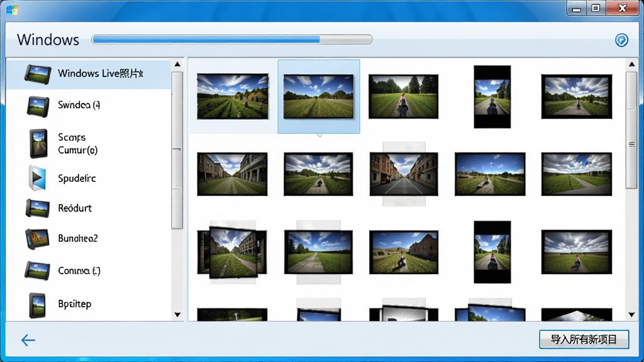
Task: Click the sidebar scrollbar thumb
Action: [x=177, y=150]
